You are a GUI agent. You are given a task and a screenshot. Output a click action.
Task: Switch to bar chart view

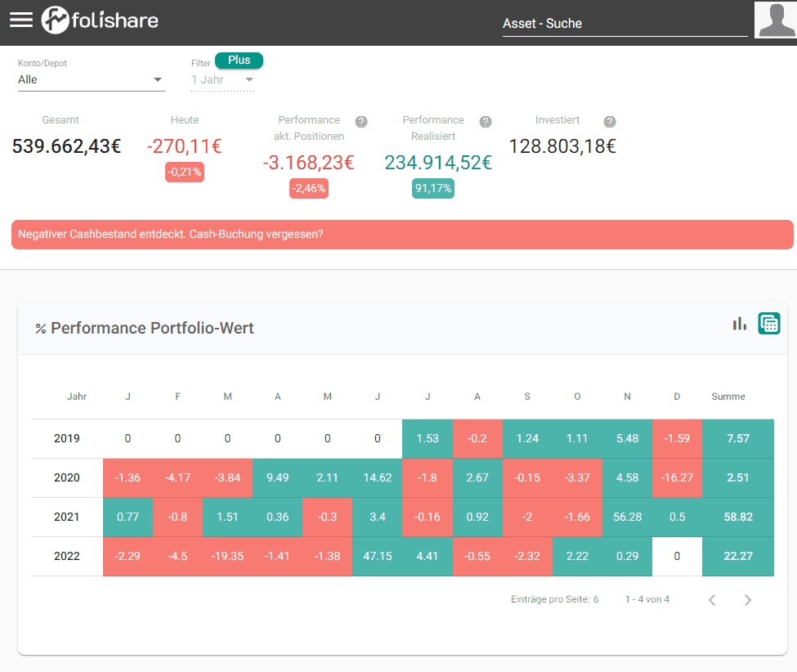tap(740, 323)
